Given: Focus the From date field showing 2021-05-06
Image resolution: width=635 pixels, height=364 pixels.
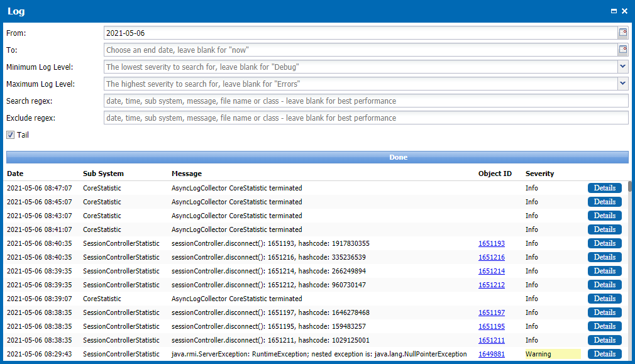Looking at the screenshot, I should [360, 33].
